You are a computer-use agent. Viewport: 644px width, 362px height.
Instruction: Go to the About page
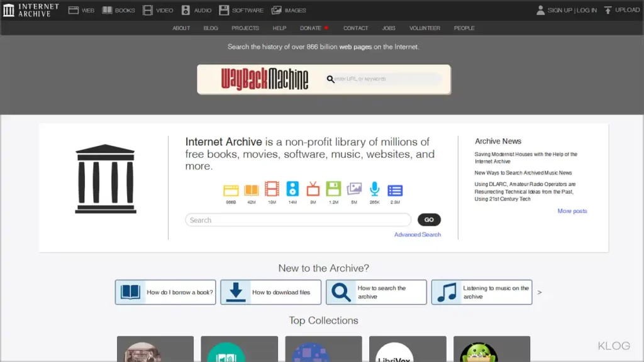click(x=181, y=28)
